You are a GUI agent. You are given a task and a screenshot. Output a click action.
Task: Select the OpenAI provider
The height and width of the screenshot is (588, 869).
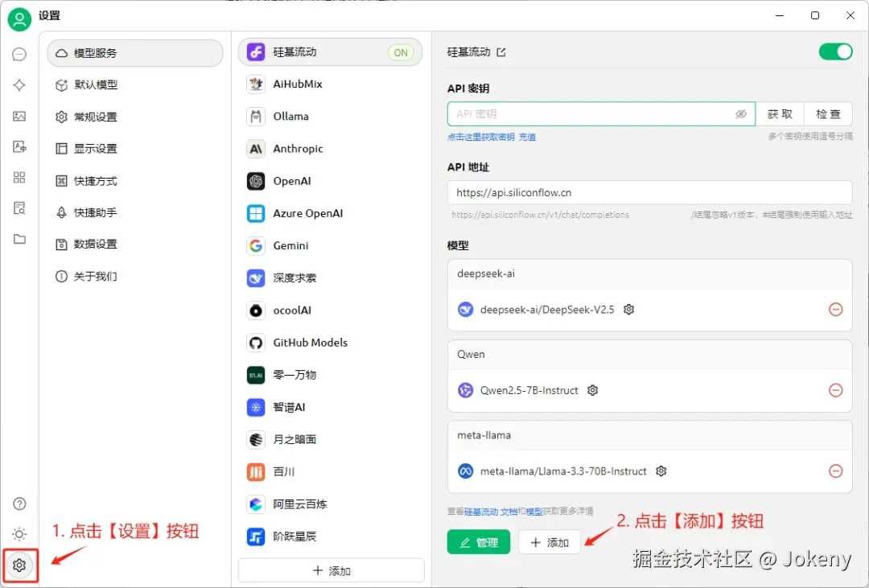point(331,181)
